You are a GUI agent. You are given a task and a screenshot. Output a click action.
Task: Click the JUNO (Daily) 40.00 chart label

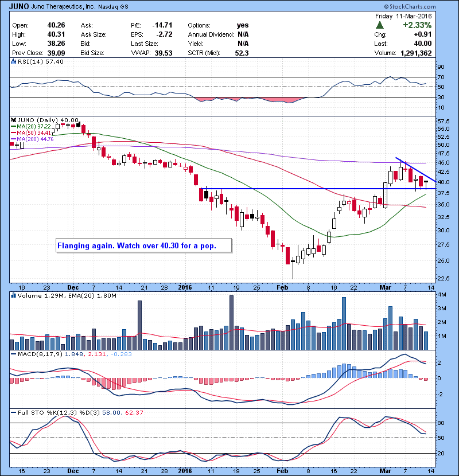tap(48, 120)
